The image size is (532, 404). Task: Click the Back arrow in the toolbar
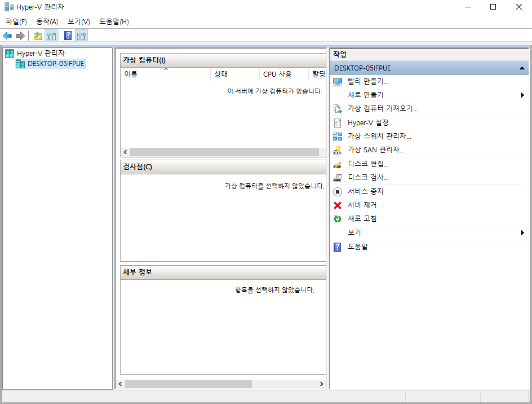7,36
